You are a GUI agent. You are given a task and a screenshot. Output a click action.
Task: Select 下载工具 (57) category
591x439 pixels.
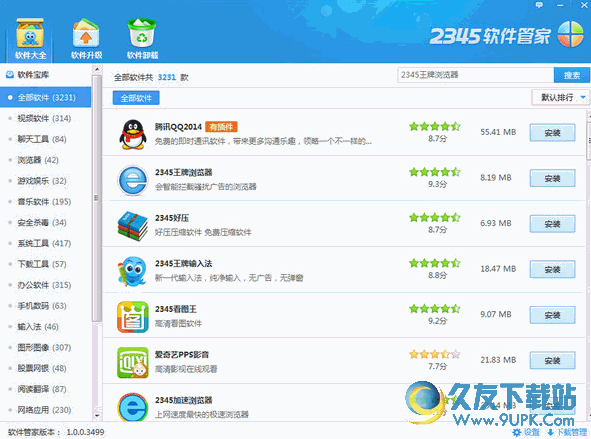click(46, 264)
